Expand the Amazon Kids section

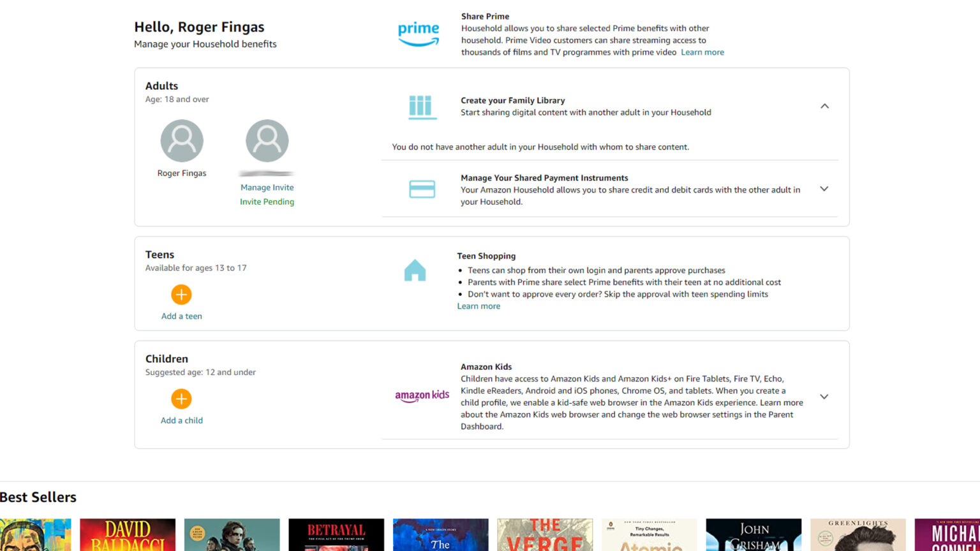click(x=824, y=396)
